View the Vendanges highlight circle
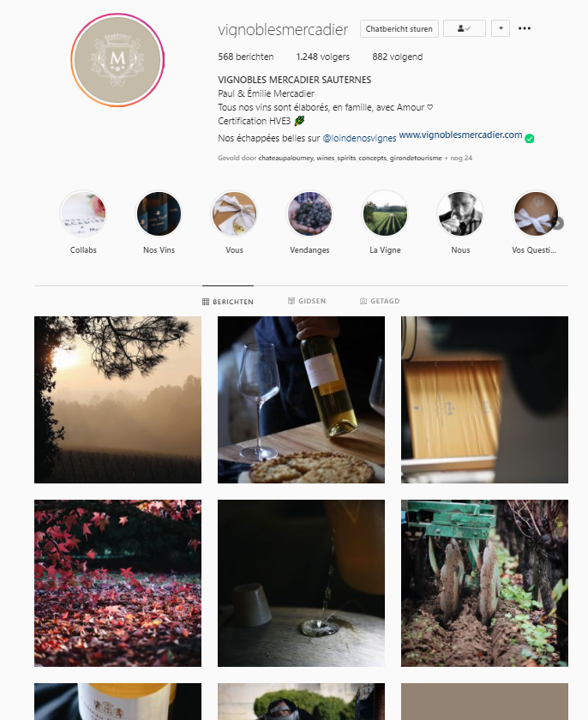This screenshot has width=588, height=720. click(309, 214)
